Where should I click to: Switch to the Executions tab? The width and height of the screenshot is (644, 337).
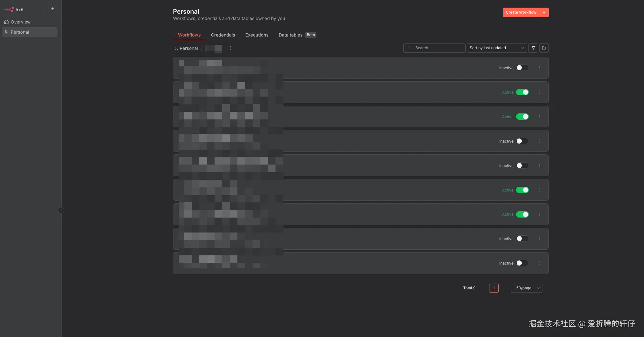point(257,35)
